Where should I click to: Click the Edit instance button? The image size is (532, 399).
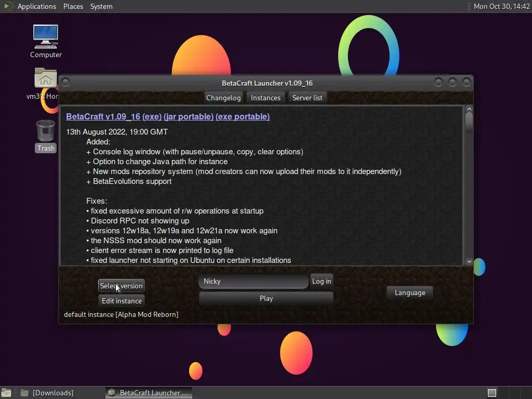point(122,301)
